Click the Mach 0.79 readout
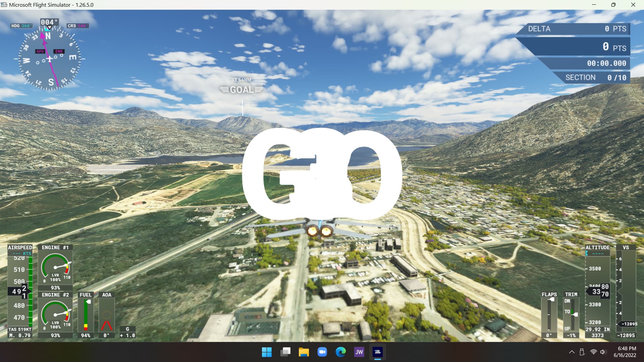The height and width of the screenshot is (362, 644). [20, 335]
